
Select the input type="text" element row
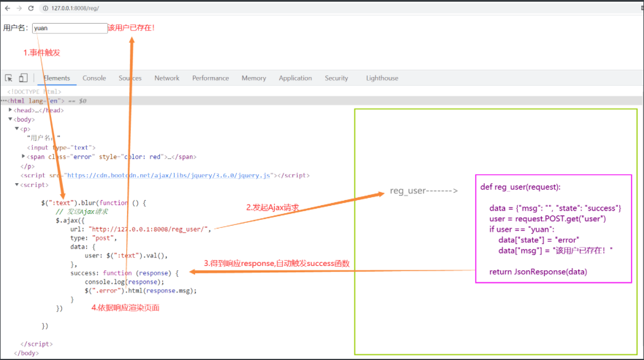pos(61,147)
